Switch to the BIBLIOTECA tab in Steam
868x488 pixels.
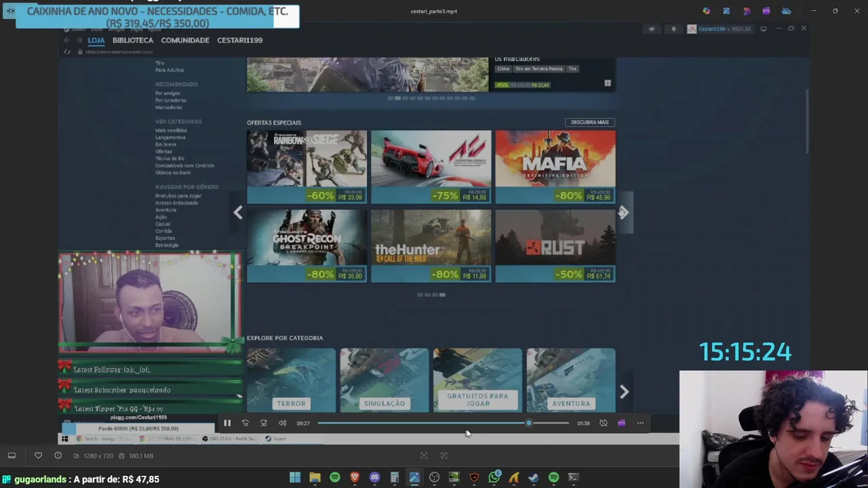pyautogui.click(x=133, y=40)
